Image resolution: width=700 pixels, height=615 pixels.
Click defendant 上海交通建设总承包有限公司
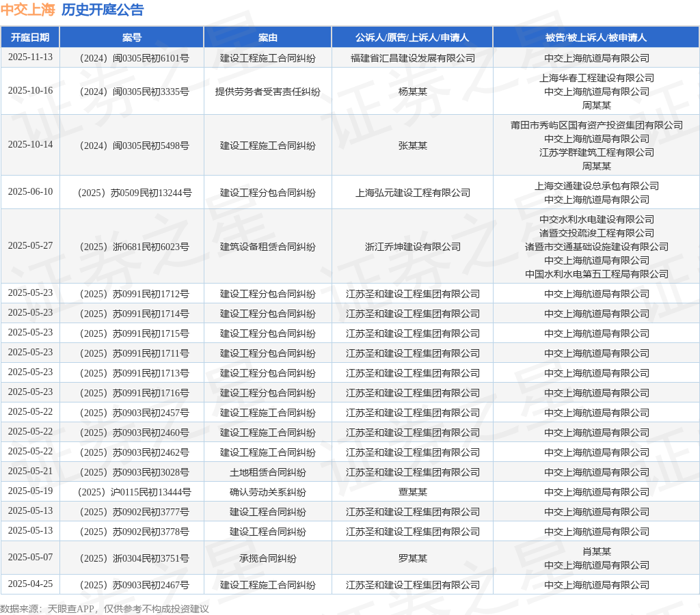(x=596, y=186)
